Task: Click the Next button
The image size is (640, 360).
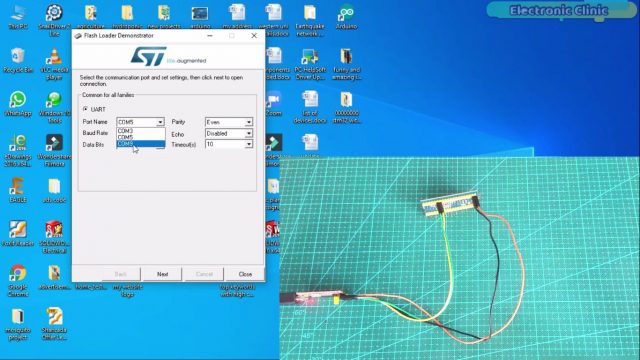Action: (162, 274)
